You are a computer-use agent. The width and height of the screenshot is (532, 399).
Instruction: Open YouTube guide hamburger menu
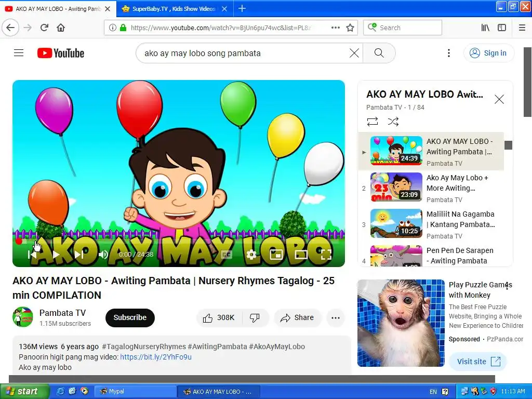(x=19, y=53)
